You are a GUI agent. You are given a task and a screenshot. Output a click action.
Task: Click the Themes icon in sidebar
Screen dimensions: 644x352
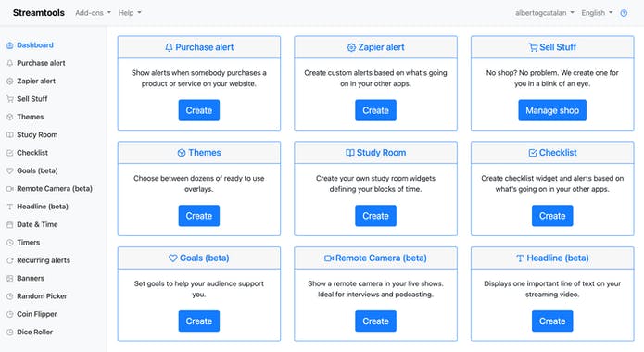pos(10,117)
